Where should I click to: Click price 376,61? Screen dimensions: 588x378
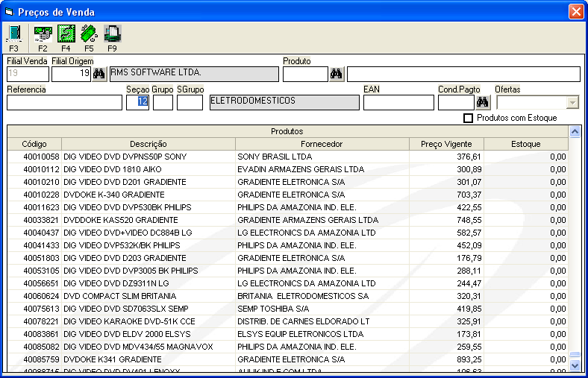(x=469, y=157)
